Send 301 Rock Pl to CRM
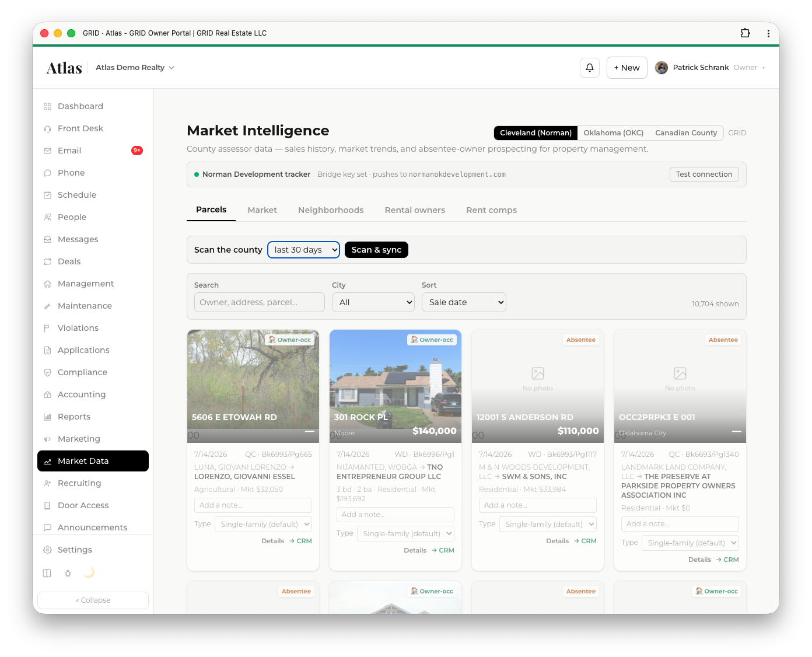The image size is (812, 657). click(x=443, y=550)
